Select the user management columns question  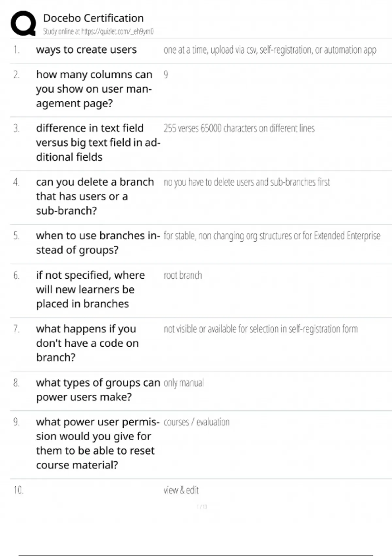(94, 89)
